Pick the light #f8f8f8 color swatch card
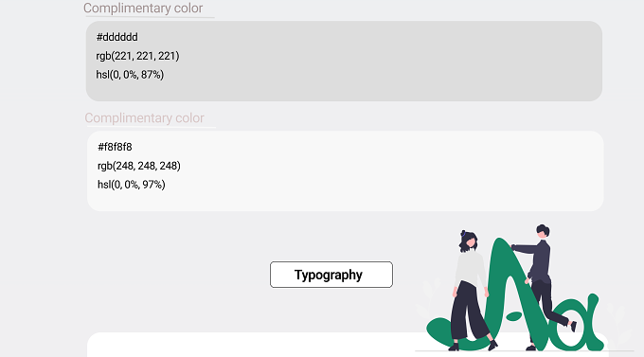Screen dimensions: 644x357 (345, 170)
